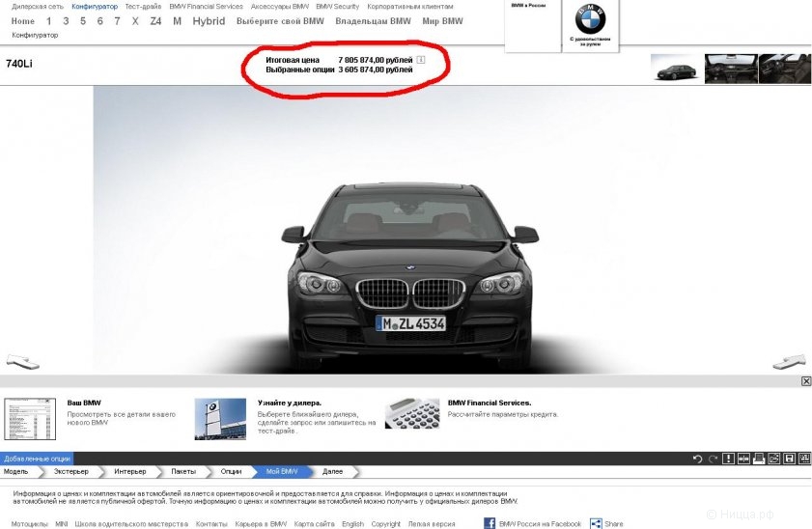Go to the Пакеты configuration step

[x=182, y=471]
